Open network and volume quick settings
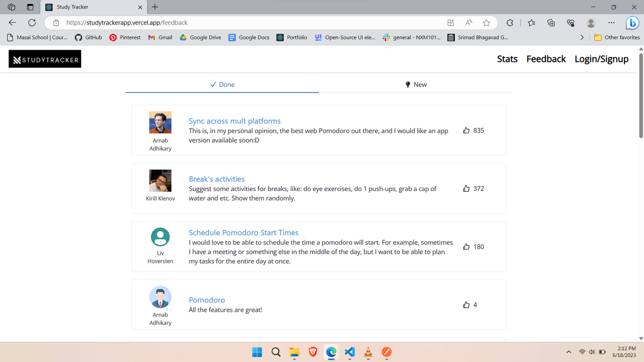Viewport: 644px width, 362px height. [x=592, y=352]
